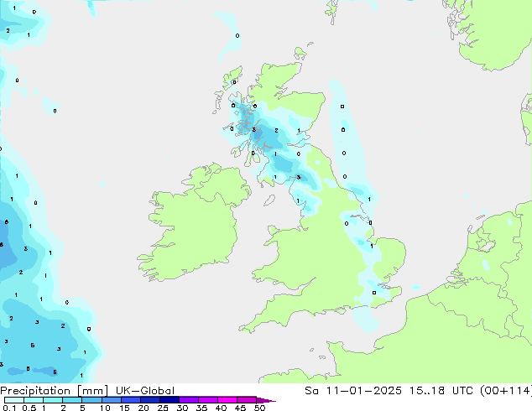Viewport: 532px width, 411px height.
Task: Click legend swatch between 30 and 35
Action: (x=189, y=400)
